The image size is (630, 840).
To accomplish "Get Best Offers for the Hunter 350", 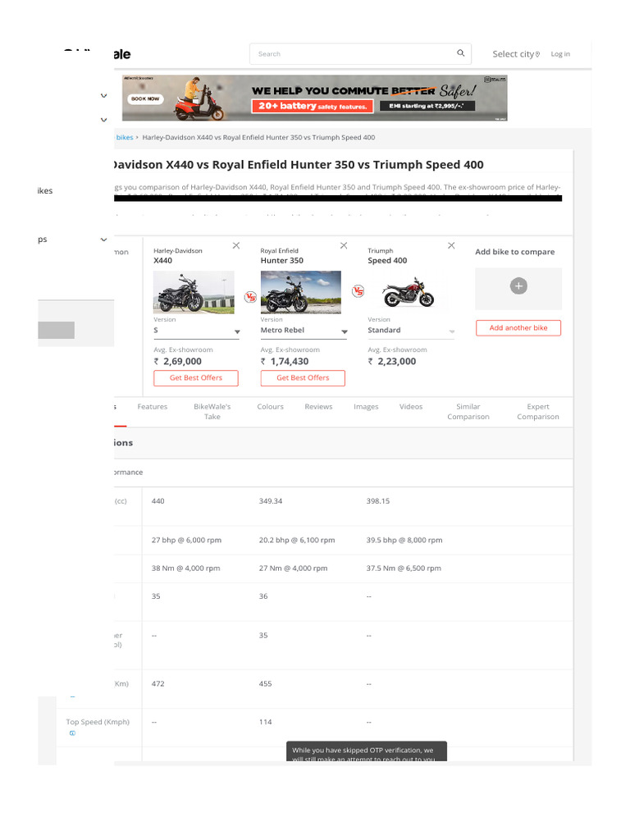I will pos(303,377).
